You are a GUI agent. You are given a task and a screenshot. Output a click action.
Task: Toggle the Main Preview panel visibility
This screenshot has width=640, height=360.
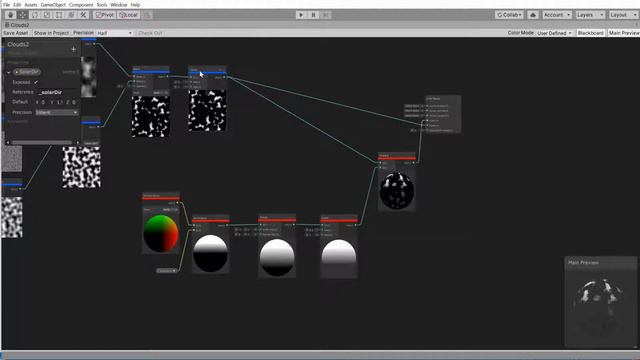(x=624, y=33)
